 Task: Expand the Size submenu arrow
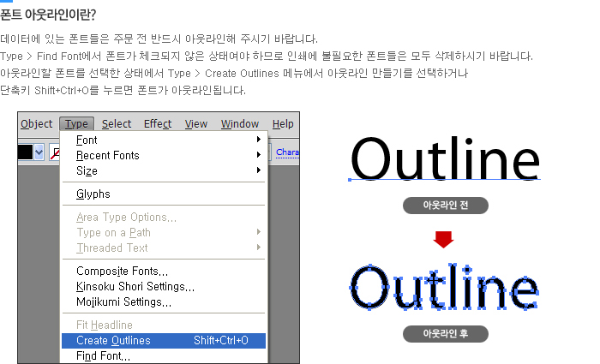tap(258, 170)
